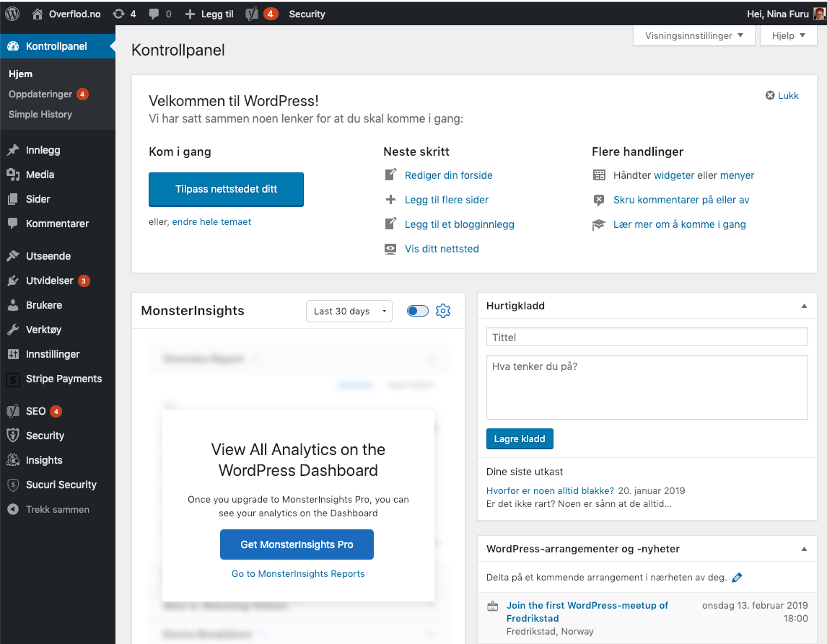This screenshot has width=827, height=644.
Task: Click the Hva tenker du på? text area
Action: pos(647,387)
